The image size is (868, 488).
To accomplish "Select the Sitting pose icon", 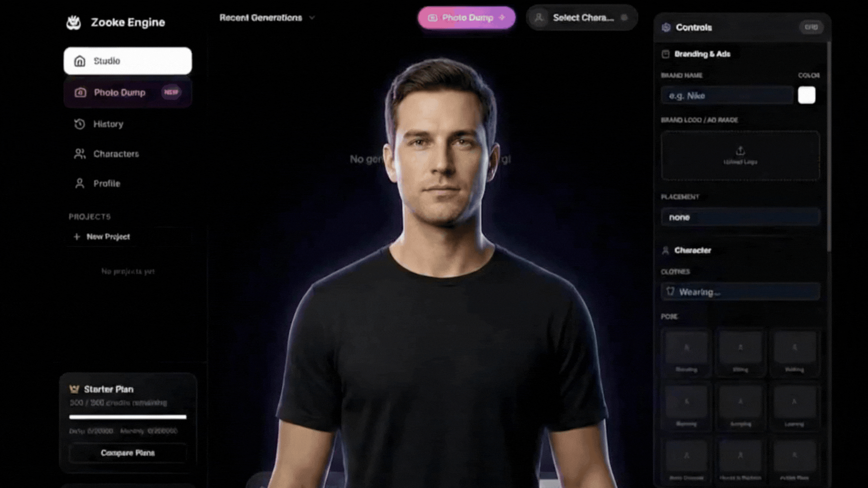I will point(740,348).
